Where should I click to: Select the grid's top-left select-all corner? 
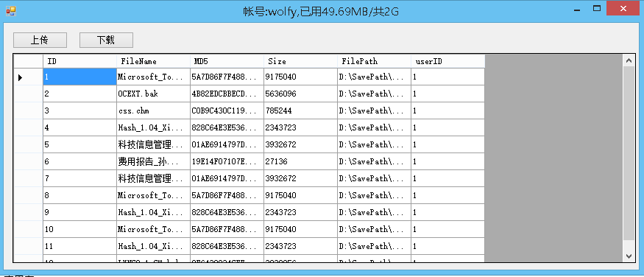click(28, 61)
